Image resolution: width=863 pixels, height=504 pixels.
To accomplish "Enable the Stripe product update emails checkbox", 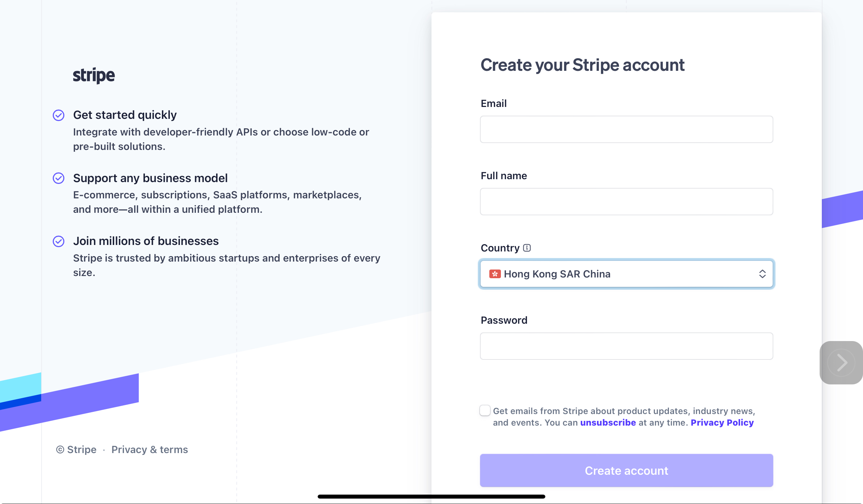I will [x=485, y=410].
